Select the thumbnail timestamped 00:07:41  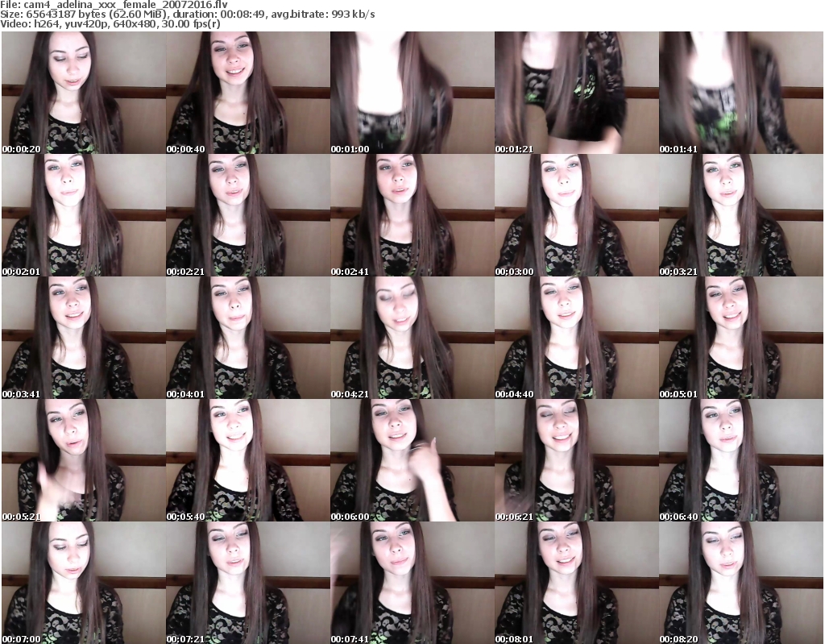point(412,583)
